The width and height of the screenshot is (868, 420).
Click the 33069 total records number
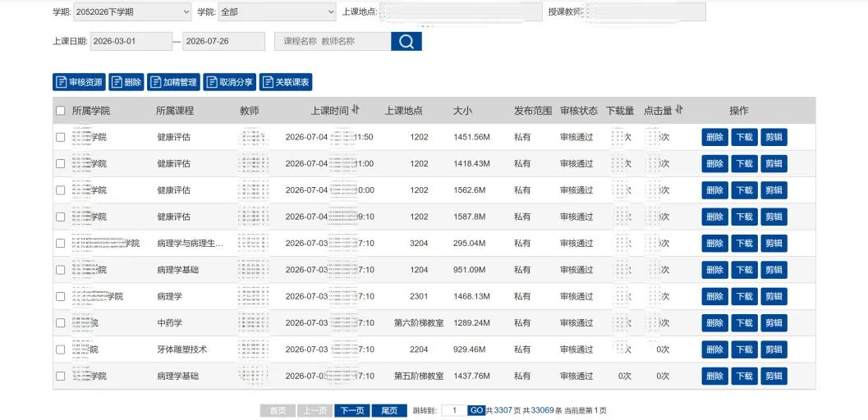click(542, 411)
